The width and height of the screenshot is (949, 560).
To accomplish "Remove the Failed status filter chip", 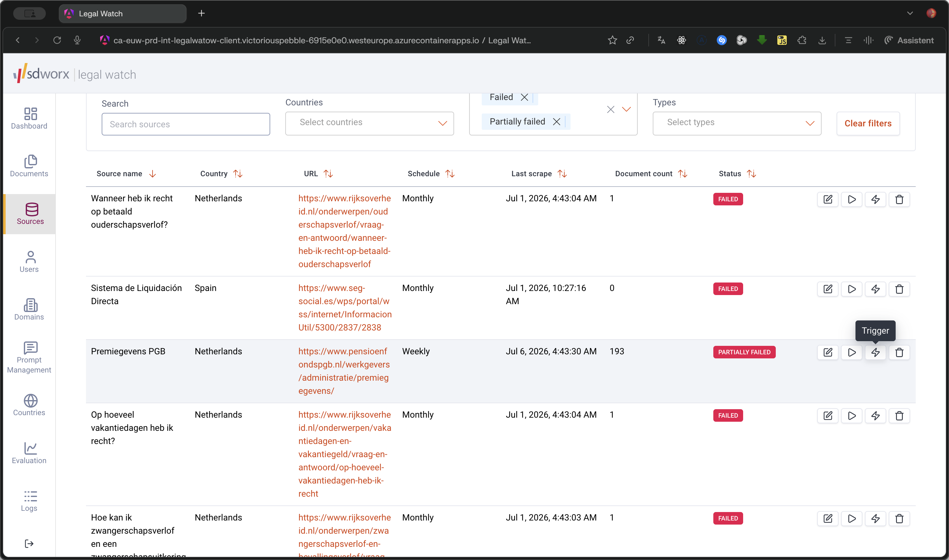I will coord(524,98).
